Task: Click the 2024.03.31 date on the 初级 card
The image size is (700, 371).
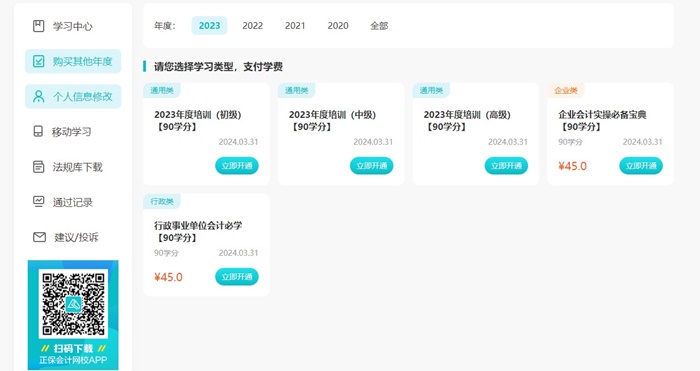Action: coord(238,142)
